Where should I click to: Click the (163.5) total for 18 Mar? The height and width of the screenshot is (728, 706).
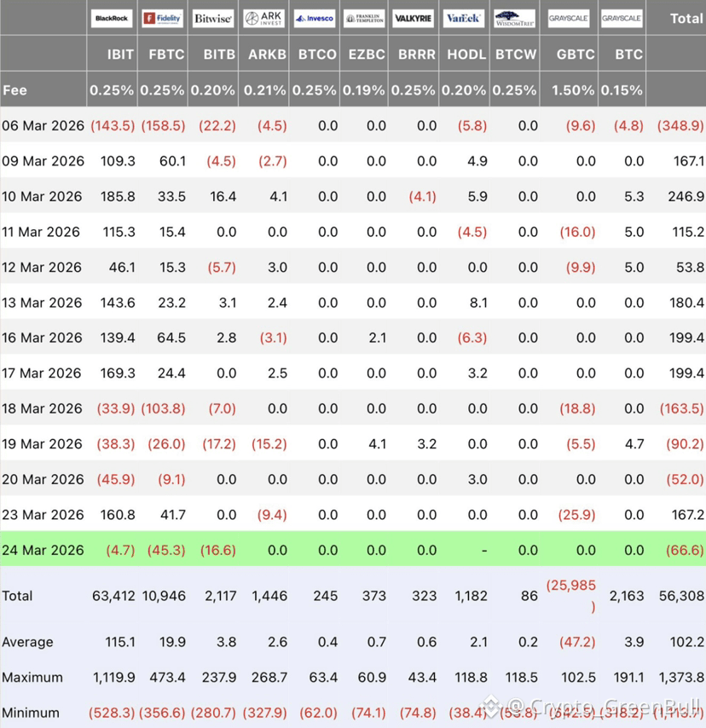pos(682,408)
